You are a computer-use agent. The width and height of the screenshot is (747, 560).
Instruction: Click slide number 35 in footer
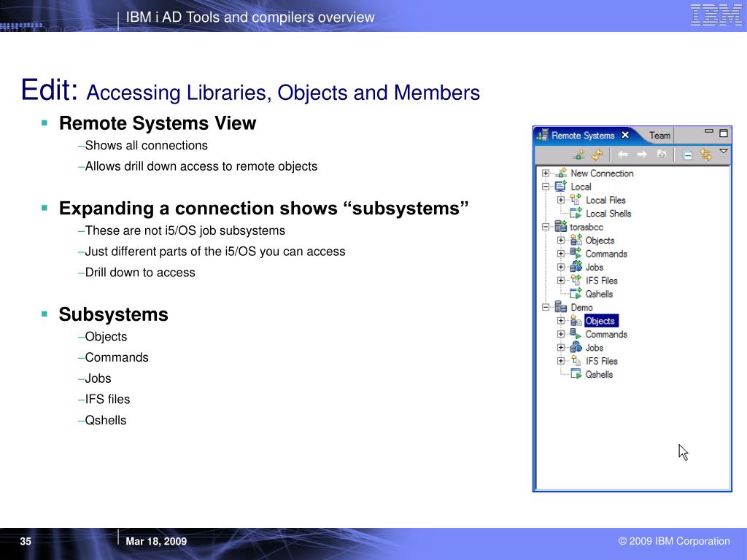coord(26,541)
